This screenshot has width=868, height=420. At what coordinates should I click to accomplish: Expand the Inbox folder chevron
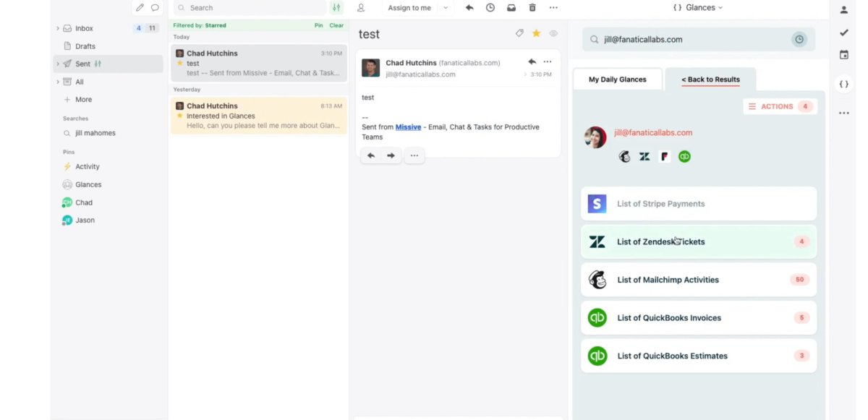tap(58, 28)
